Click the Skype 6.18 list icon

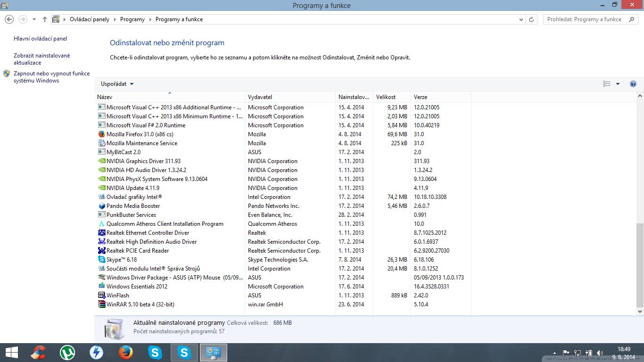click(x=101, y=260)
